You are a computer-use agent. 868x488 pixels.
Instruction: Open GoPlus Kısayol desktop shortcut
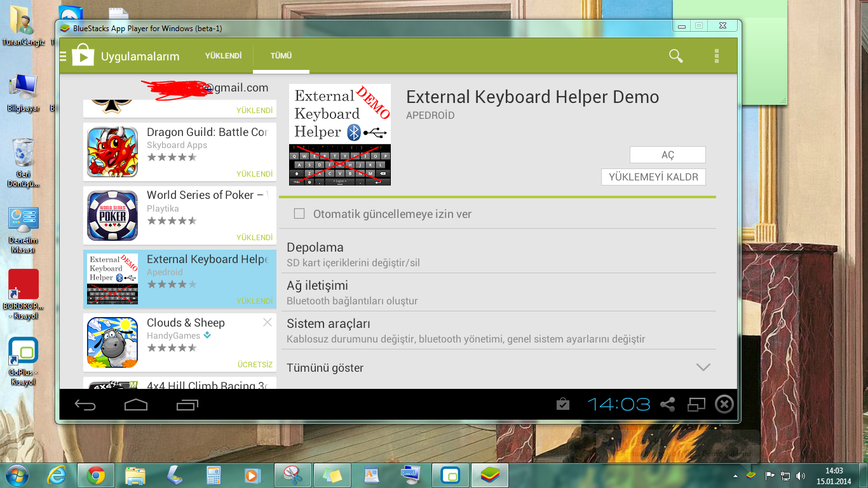coord(24,361)
